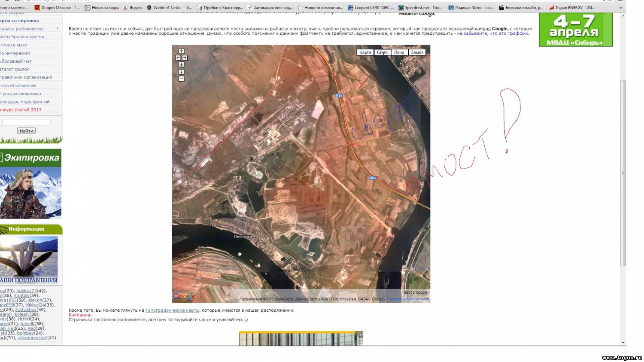
Task: Open user Red profile link
Action: click(31, 328)
